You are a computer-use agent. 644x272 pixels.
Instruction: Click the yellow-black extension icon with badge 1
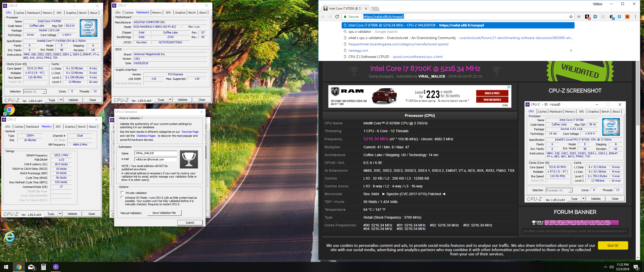(612, 17)
